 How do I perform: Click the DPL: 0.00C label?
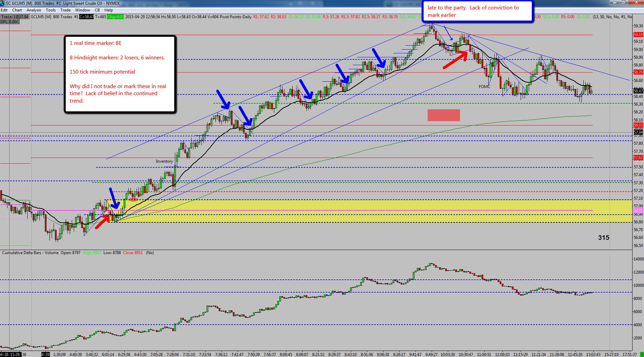[10, 22]
